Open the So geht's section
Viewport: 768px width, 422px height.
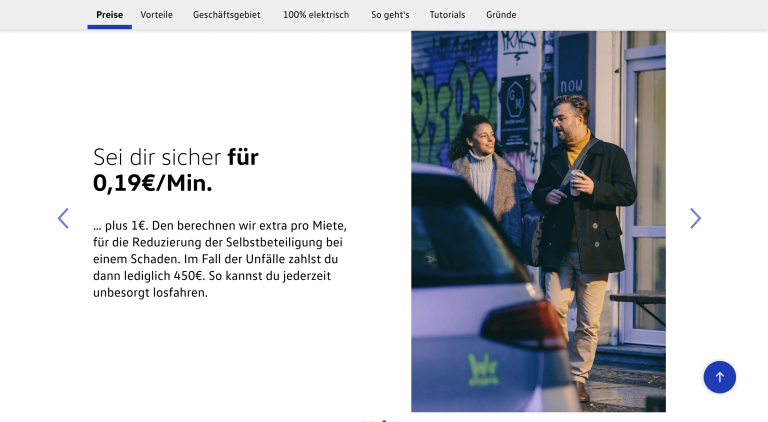[x=390, y=15]
